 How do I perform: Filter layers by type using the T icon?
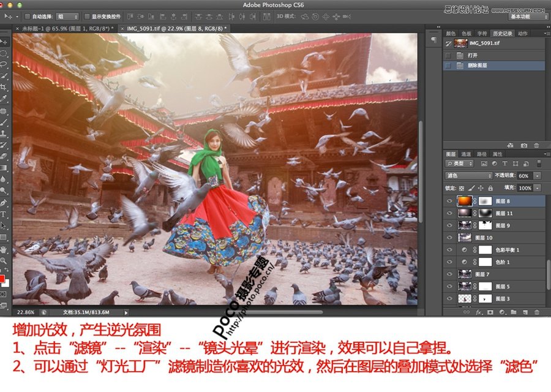505,164
